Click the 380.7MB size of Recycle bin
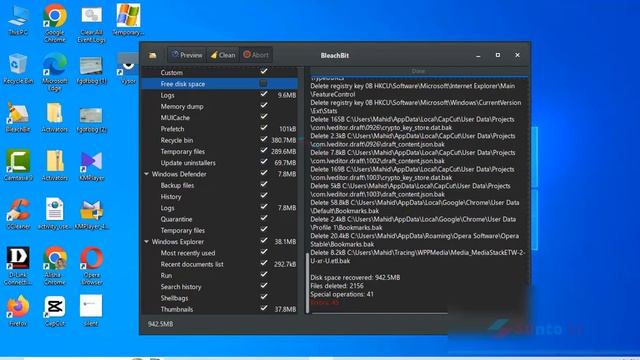640x360 pixels. coord(284,140)
